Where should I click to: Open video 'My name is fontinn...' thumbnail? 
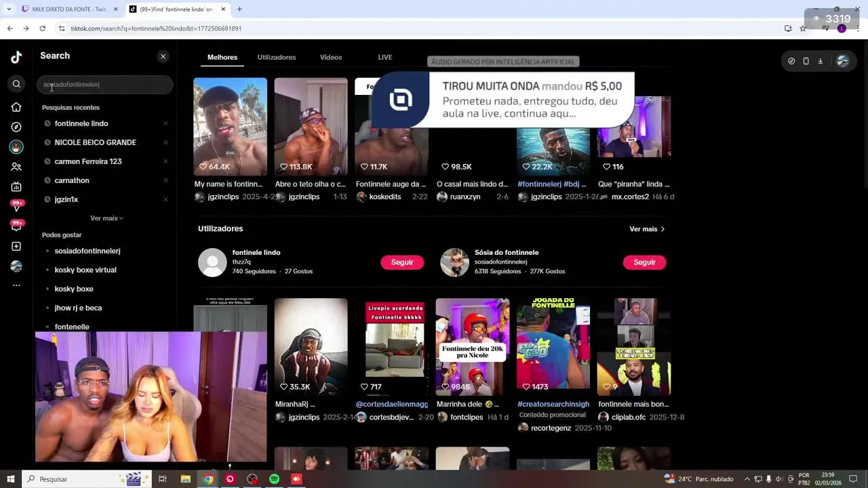[x=230, y=127]
